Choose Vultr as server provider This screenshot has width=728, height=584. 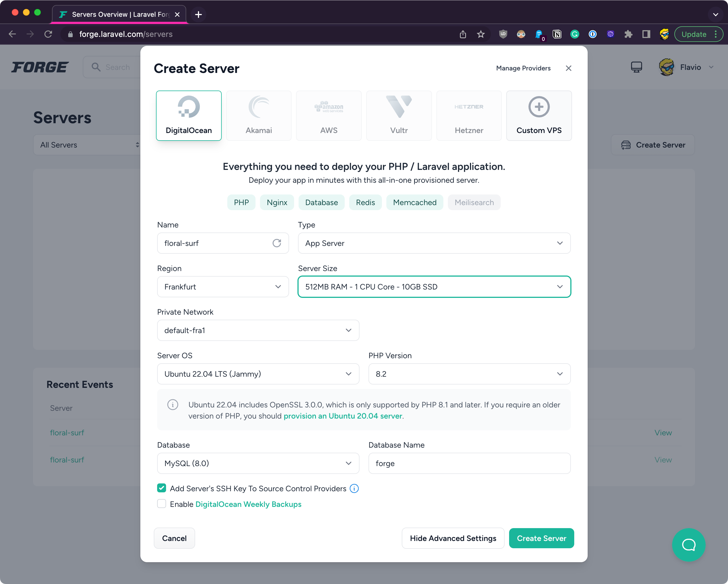398,115
